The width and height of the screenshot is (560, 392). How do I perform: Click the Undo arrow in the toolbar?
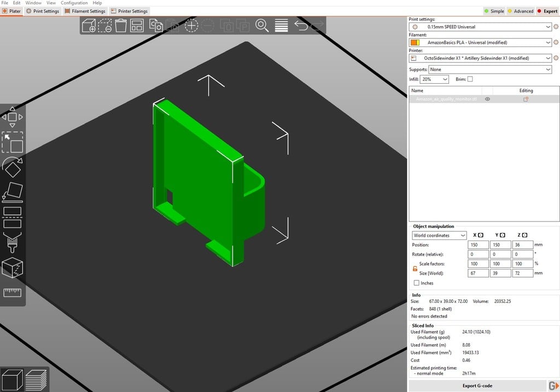(301, 25)
